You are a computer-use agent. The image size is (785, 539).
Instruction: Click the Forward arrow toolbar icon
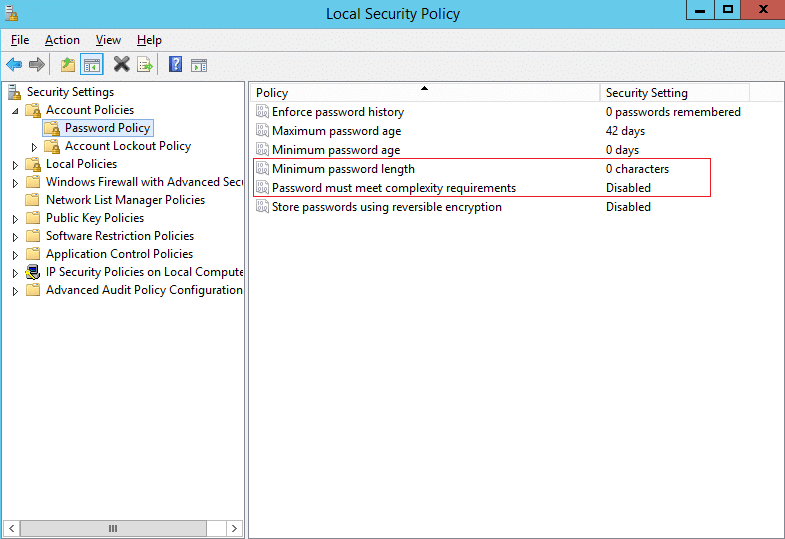coord(37,65)
